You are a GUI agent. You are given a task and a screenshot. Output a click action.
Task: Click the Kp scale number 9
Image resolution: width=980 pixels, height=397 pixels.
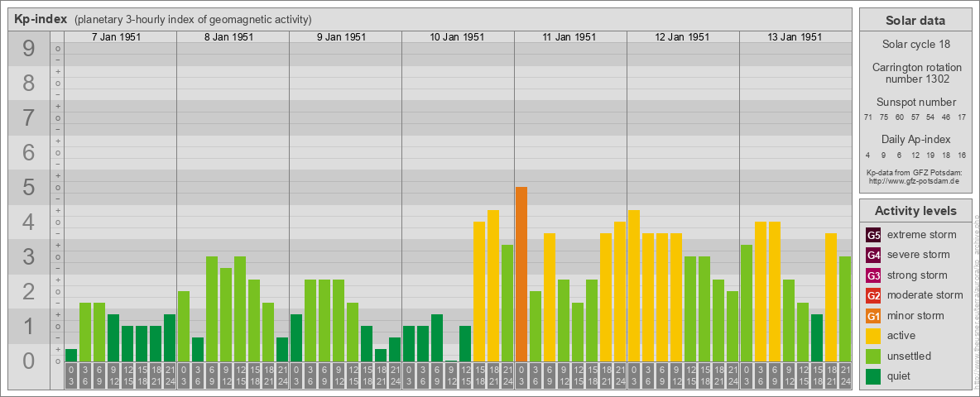(x=29, y=48)
